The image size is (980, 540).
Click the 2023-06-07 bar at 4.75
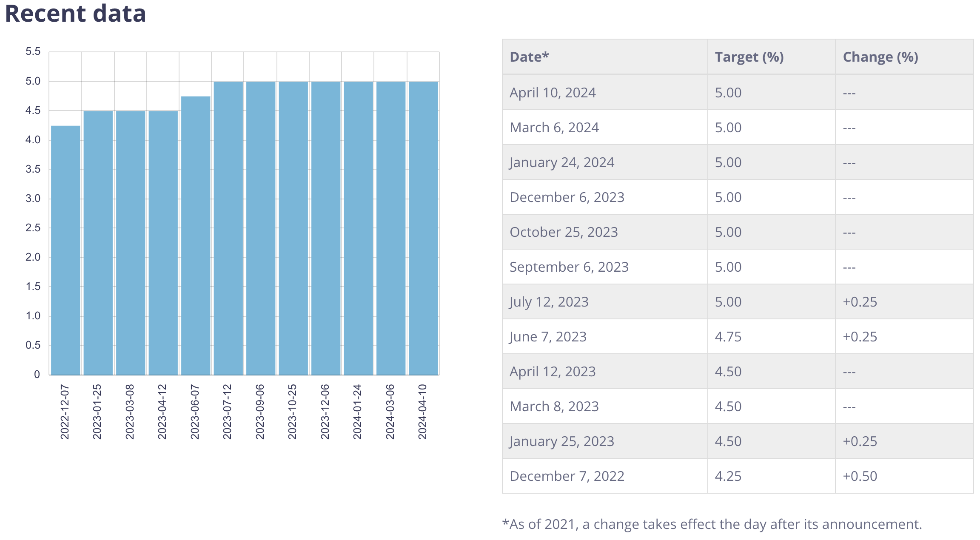196,235
